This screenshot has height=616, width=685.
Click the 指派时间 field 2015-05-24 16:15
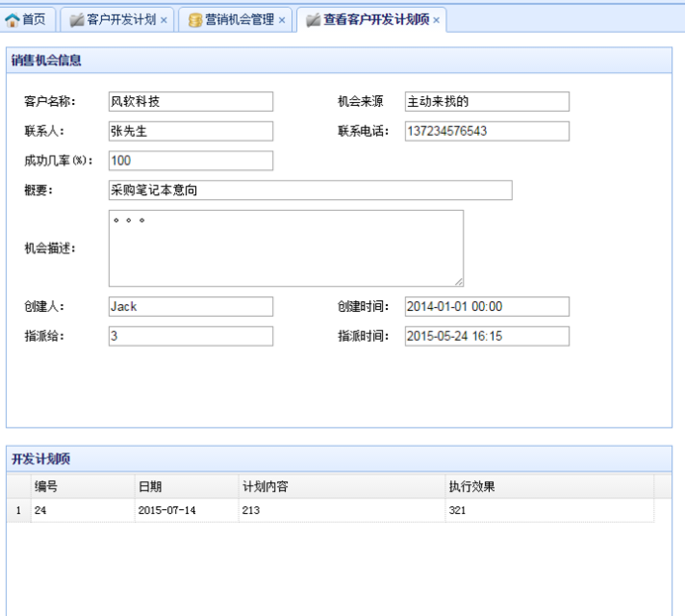click(x=487, y=336)
